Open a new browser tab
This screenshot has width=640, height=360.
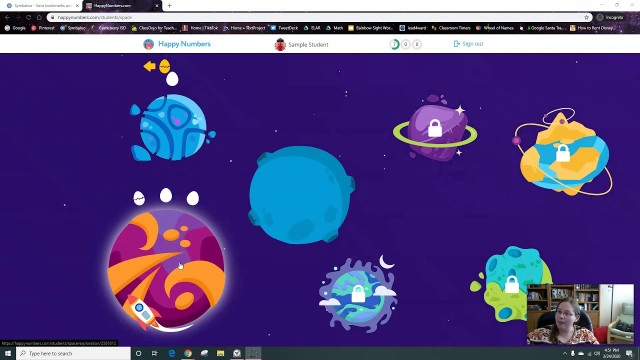tap(169, 6)
